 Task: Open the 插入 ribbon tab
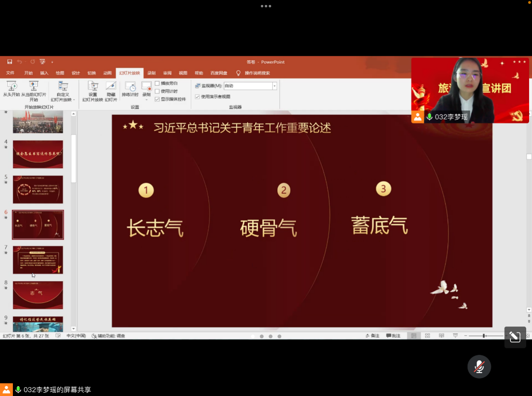(44, 73)
